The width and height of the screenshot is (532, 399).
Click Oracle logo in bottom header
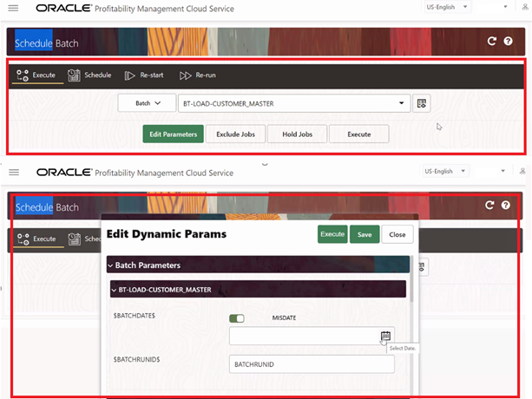click(x=64, y=173)
